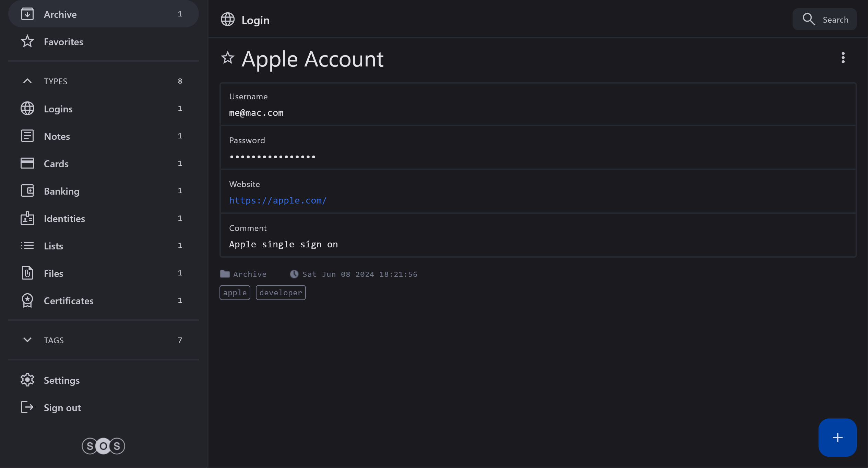Click the developer tag chip
868x468 pixels.
click(281, 293)
